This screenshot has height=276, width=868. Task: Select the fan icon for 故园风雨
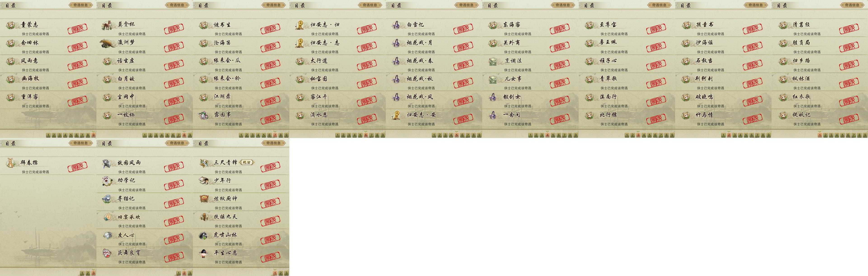click(x=108, y=163)
